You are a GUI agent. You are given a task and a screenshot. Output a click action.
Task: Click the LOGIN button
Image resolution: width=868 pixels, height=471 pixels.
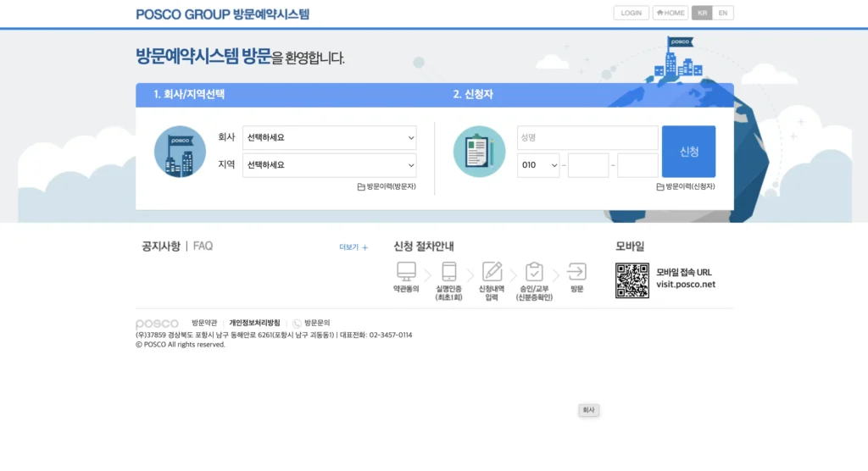coord(631,13)
